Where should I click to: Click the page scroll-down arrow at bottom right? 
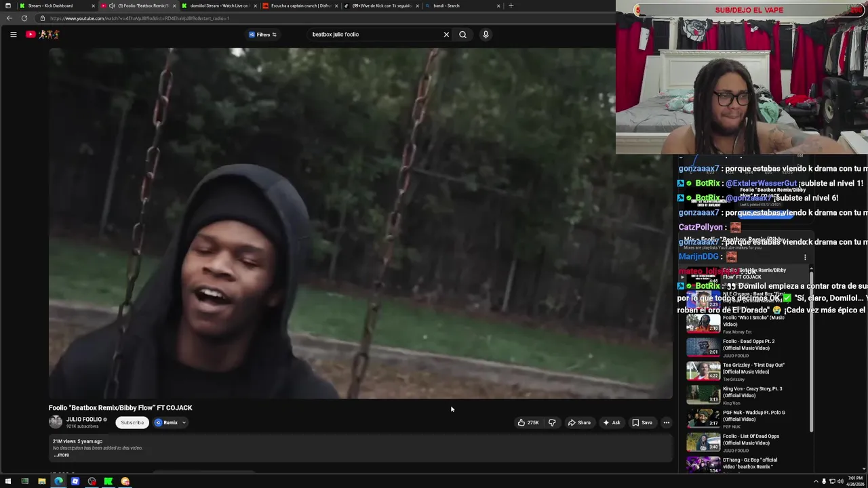tap(864, 469)
